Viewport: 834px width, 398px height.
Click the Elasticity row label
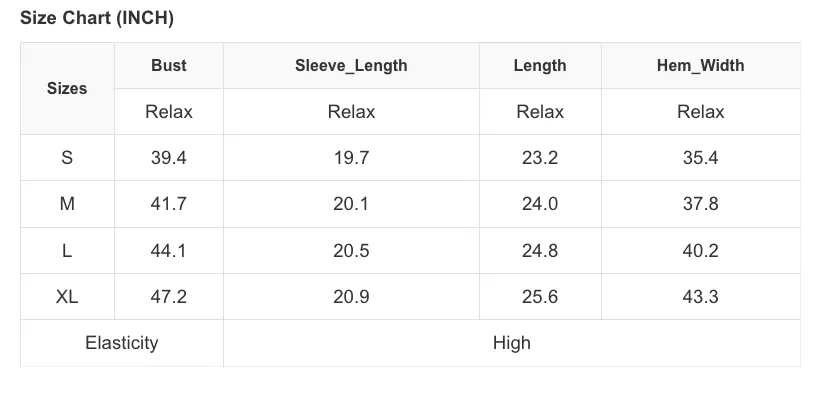tap(122, 343)
